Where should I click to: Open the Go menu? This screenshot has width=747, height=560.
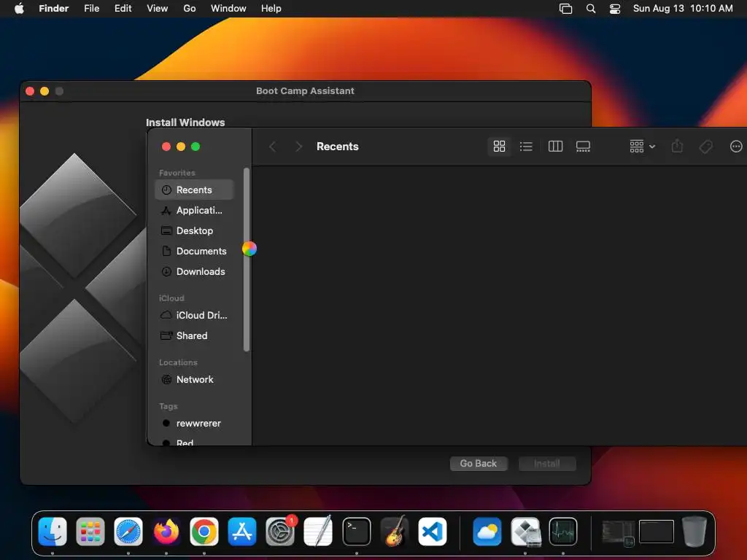[189, 8]
